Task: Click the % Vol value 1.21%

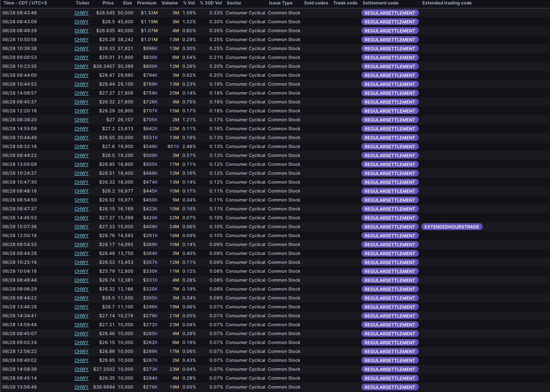Action: pos(189,120)
